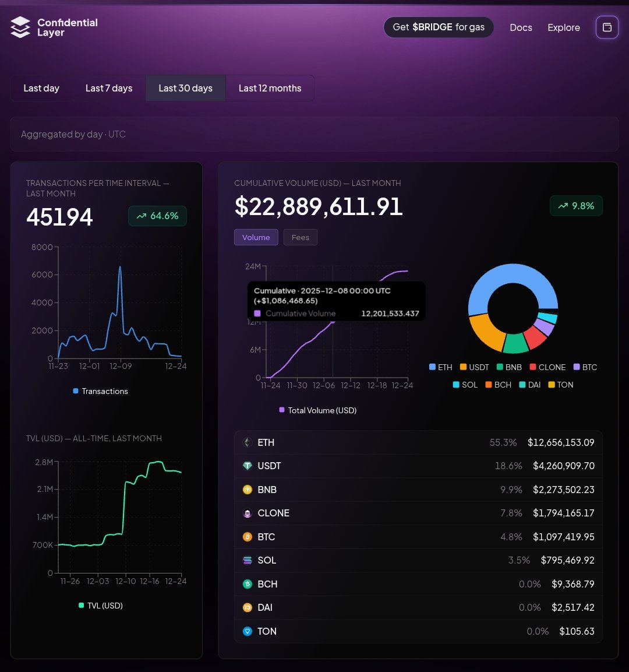629x672 pixels.
Task: Click the $22,889,611.91 cumulative volume
Action: click(319, 206)
